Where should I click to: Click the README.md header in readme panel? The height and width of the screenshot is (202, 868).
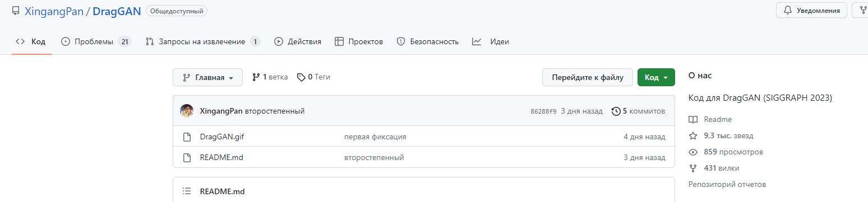click(x=222, y=191)
